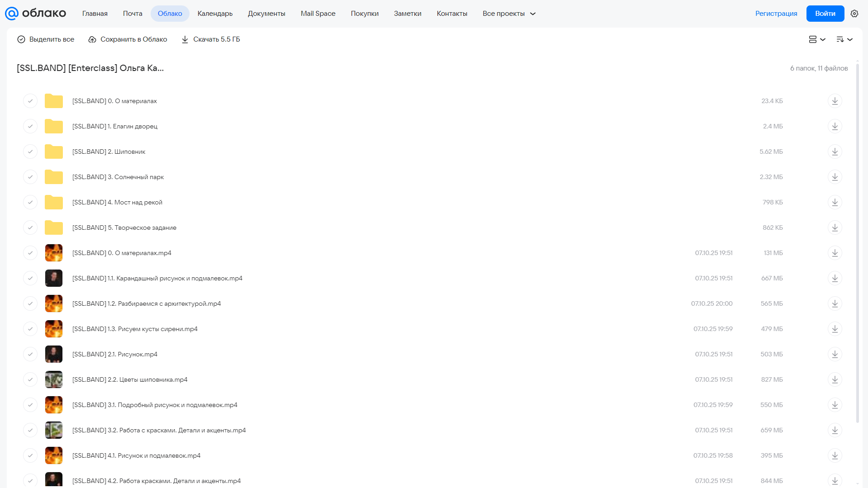
Task: Check the 3.1. Подробный рисунок file
Action: coord(30,405)
